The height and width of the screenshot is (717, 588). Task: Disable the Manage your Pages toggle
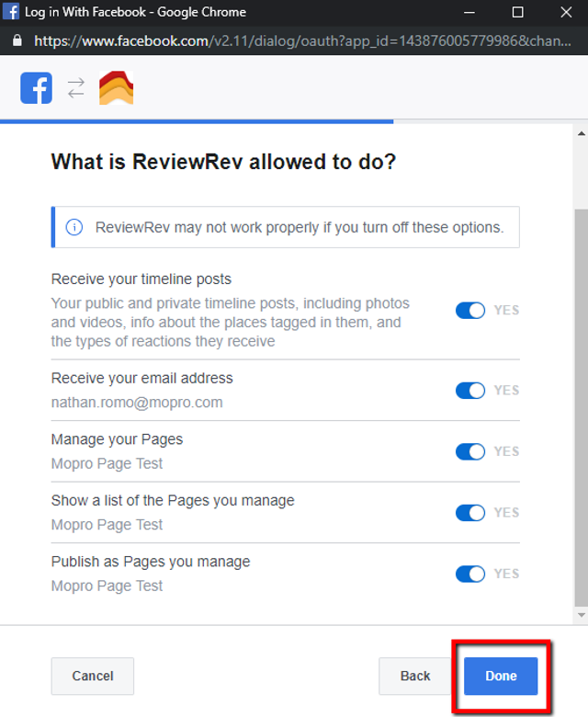click(x=470, y=451)
